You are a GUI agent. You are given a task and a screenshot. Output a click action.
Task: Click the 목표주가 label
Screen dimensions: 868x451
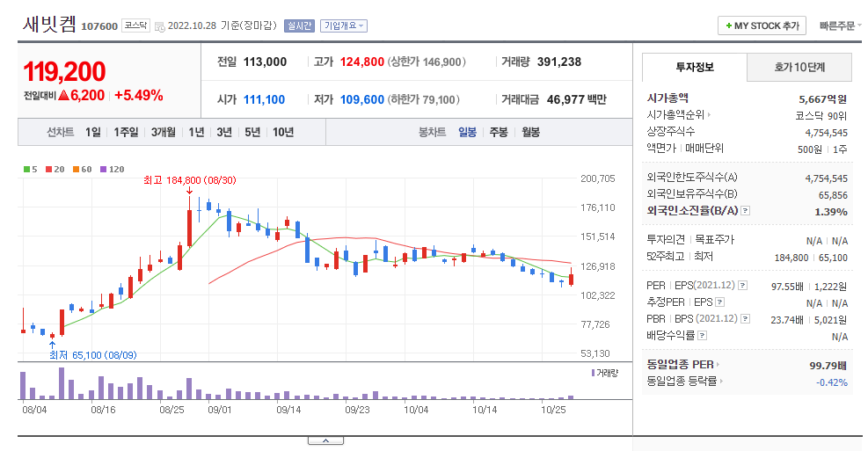[x=715, y=240]
